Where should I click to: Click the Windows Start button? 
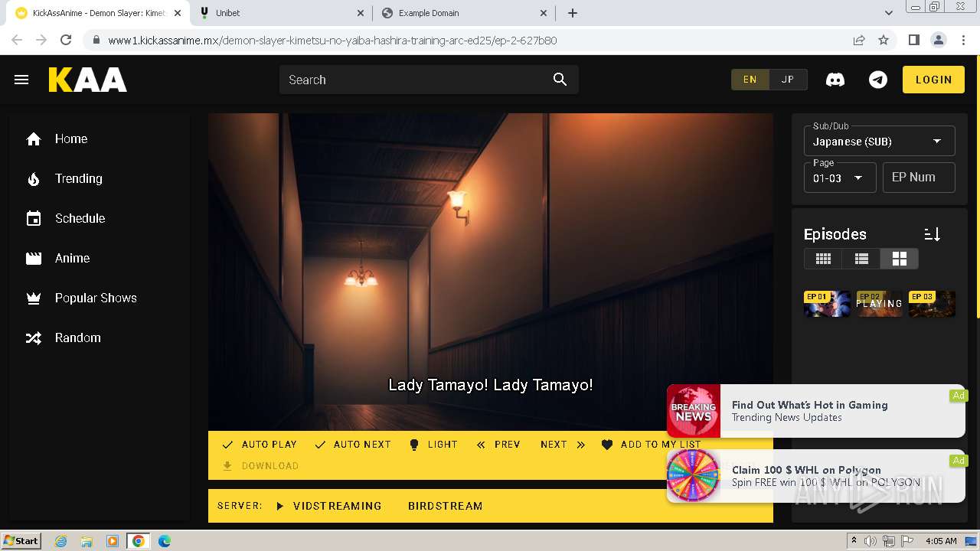tap(21, 541)
